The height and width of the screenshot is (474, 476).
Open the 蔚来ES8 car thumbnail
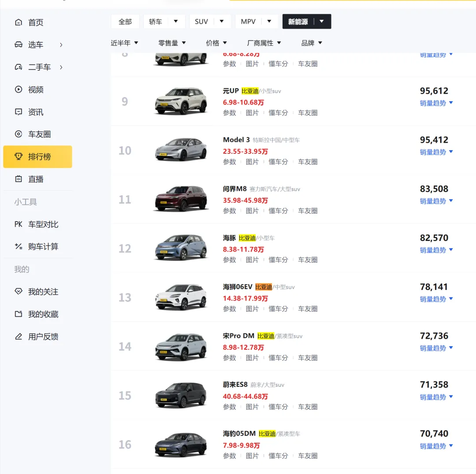[x=181, y=395]
